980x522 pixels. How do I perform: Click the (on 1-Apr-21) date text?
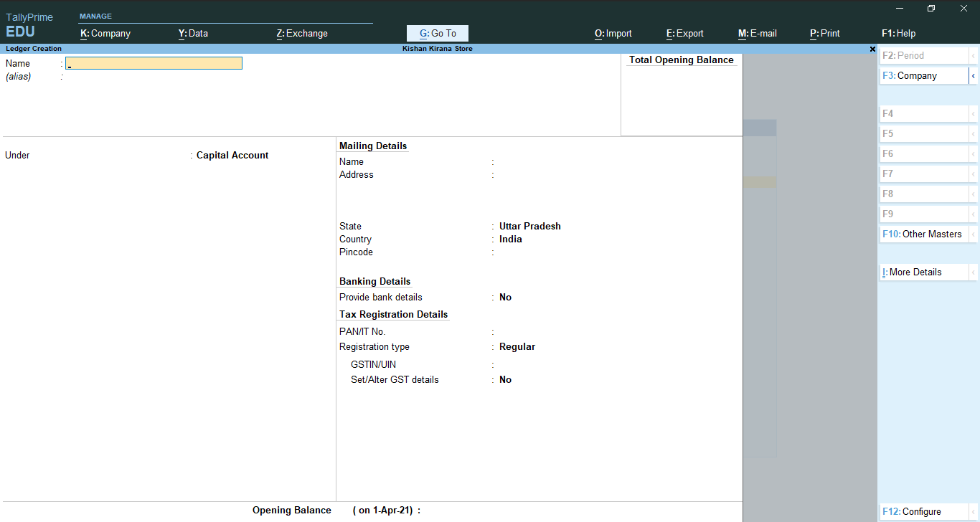[x=382, y=511]
